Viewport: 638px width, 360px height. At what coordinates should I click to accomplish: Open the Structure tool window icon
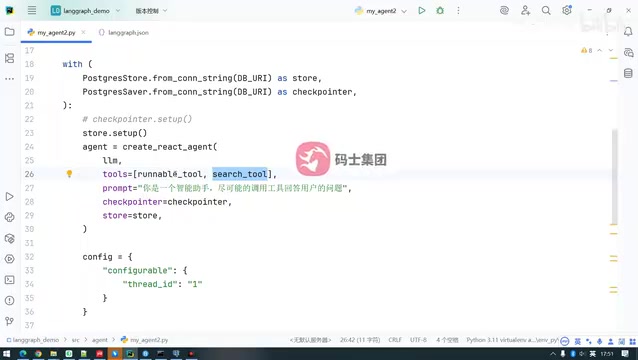point(9,58)
